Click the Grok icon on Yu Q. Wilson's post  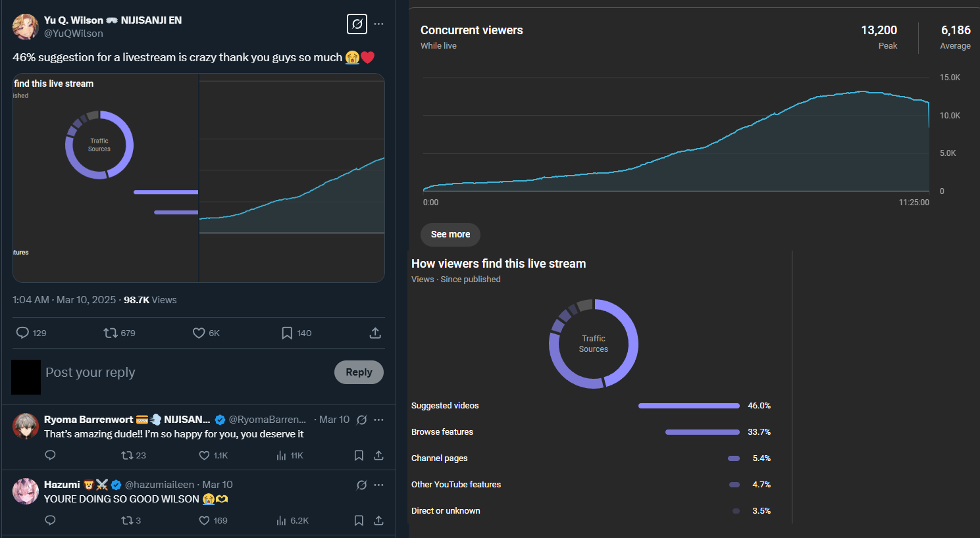(357, 24)
